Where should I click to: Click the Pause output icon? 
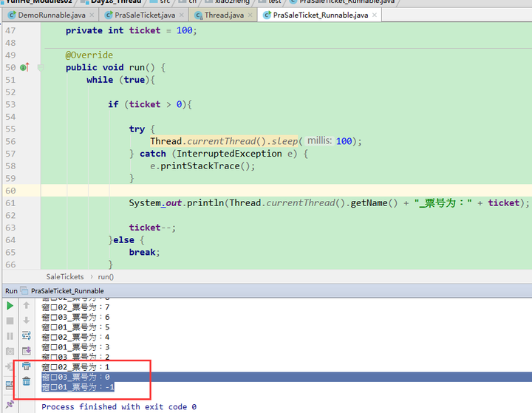[x=10, y=335]
